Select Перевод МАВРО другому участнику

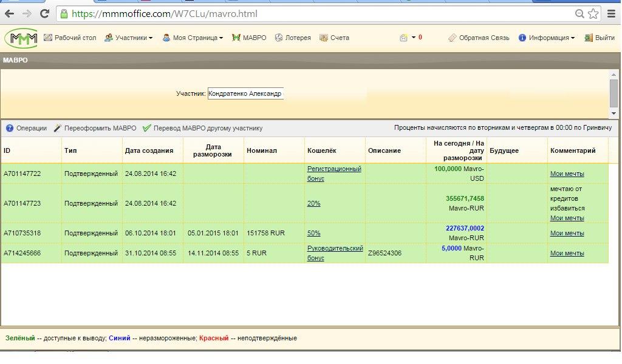point(208,128)
